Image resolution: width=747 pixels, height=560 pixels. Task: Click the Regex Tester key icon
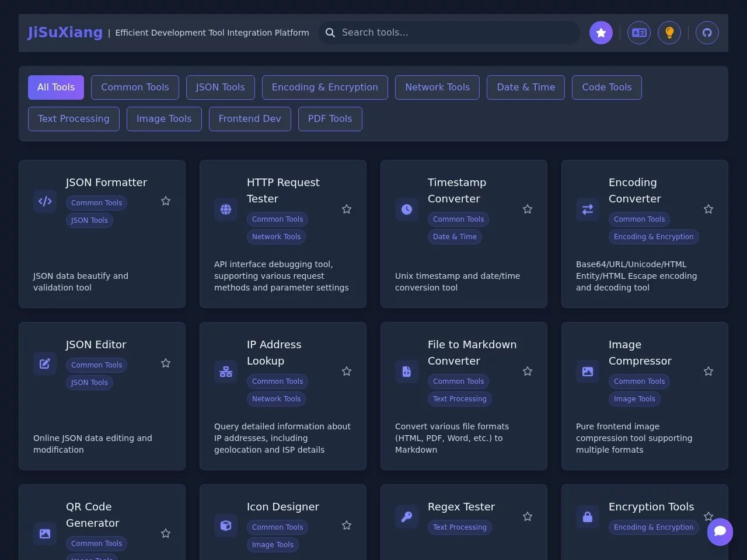[x=407, y=516]
